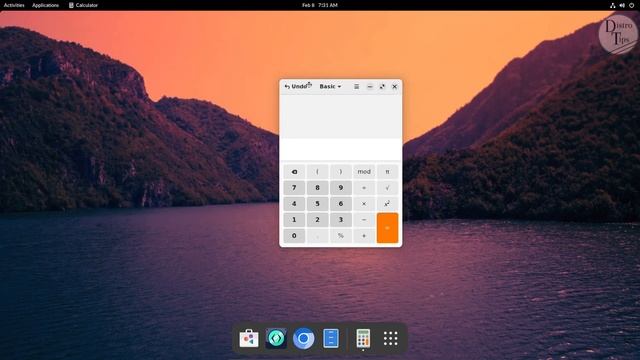Click digit 2 on keypad

coord(317,220)
